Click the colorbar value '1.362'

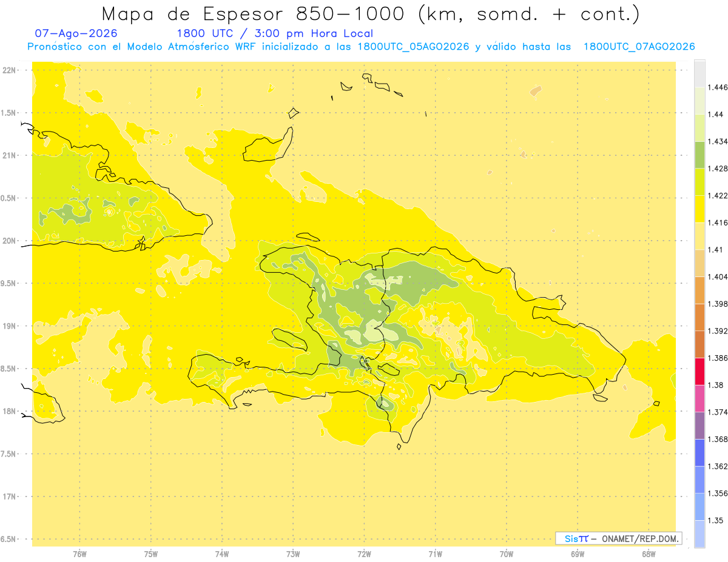pyautogui.click(x=718, y=466)
